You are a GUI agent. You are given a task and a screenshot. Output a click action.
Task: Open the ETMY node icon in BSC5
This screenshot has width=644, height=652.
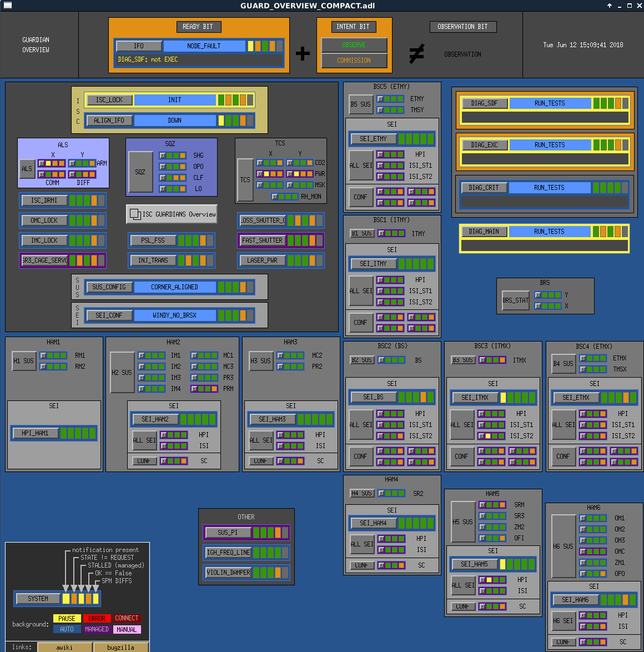380,99
